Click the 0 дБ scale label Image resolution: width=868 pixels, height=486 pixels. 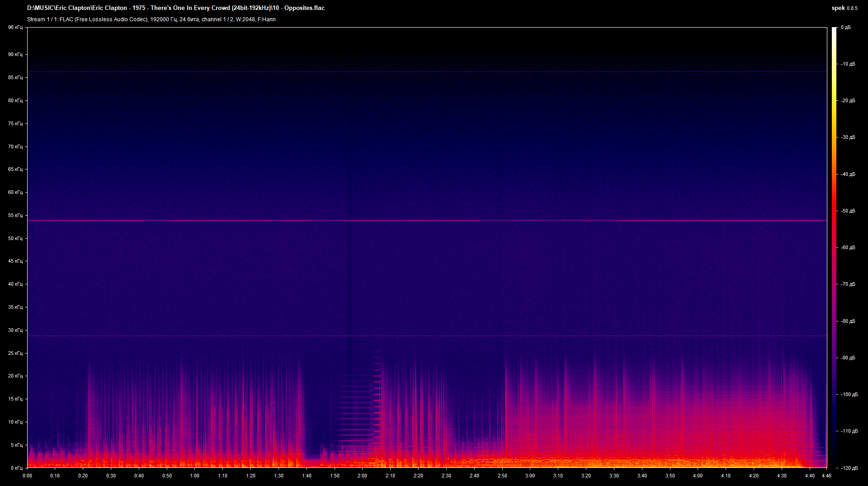(845, 28)
